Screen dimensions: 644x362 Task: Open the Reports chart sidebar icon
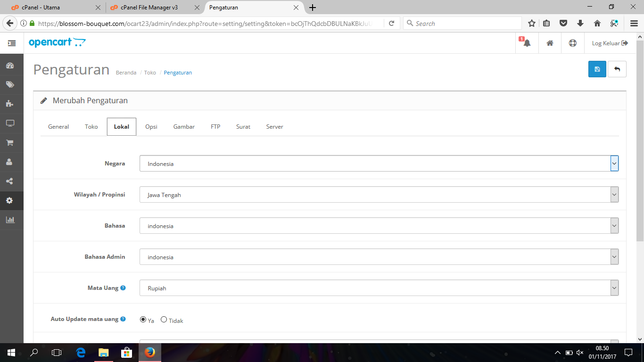pos(10,220)
